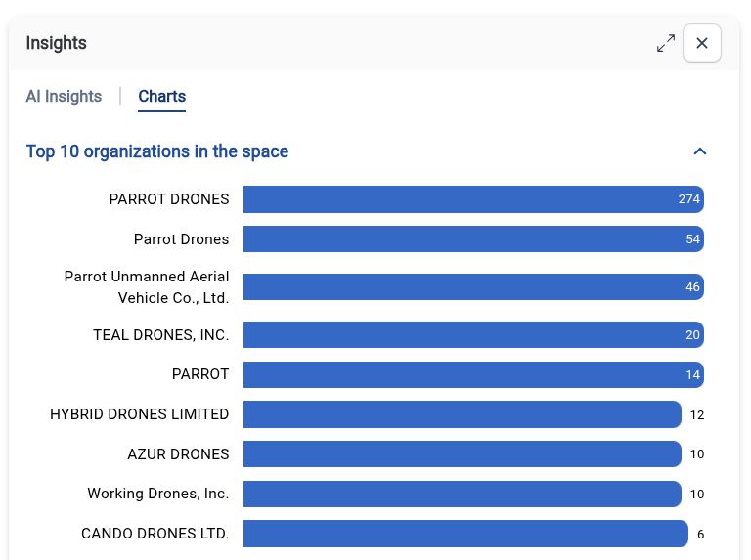751x560 pixels.
Task: Click the PARROT DRONES organization label
Action: [169, 199]
